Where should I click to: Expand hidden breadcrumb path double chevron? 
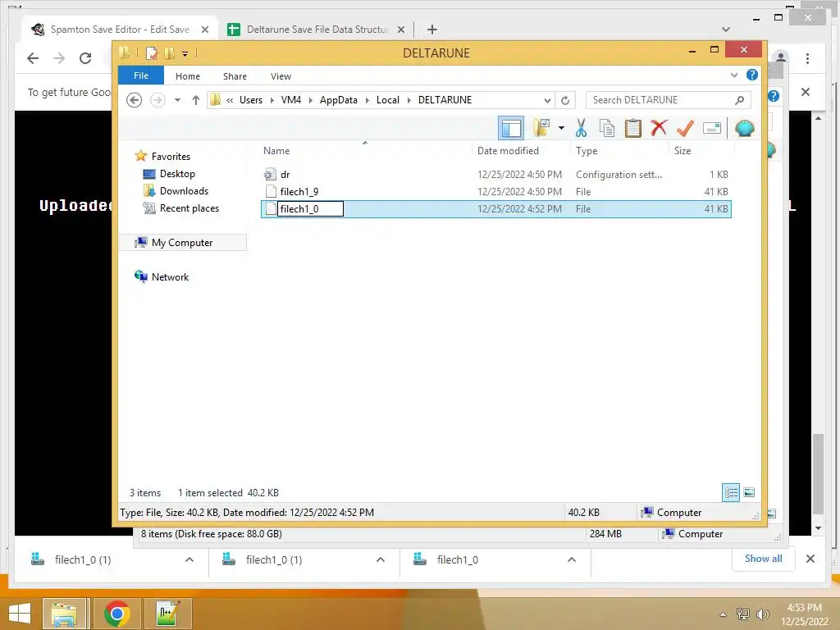[230, 100]
